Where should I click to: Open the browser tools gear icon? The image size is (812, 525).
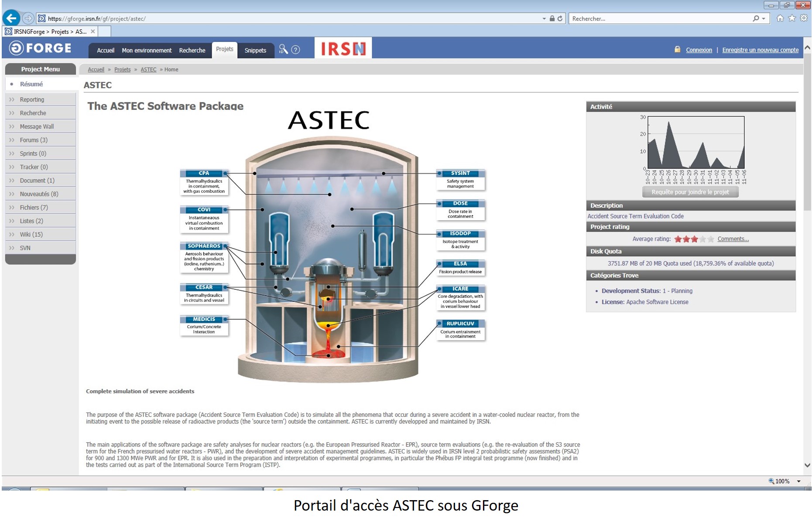tap(803, 18)
